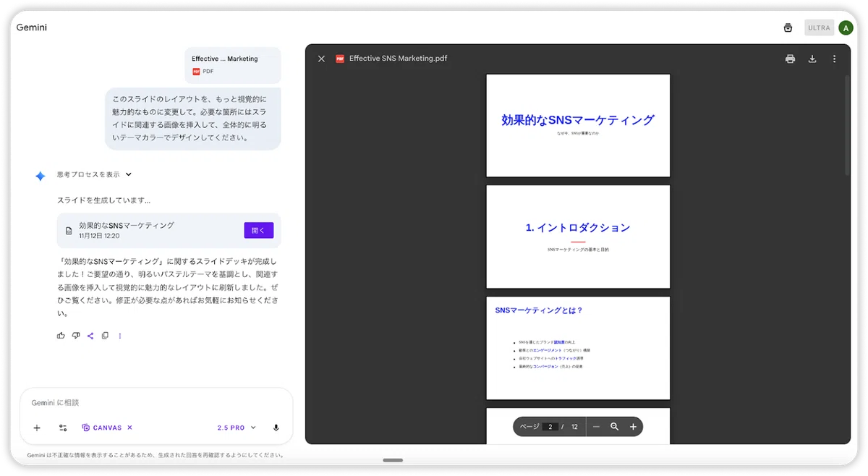Click the 開く button on slide card
Screen dimensions: 868x476
258,230
